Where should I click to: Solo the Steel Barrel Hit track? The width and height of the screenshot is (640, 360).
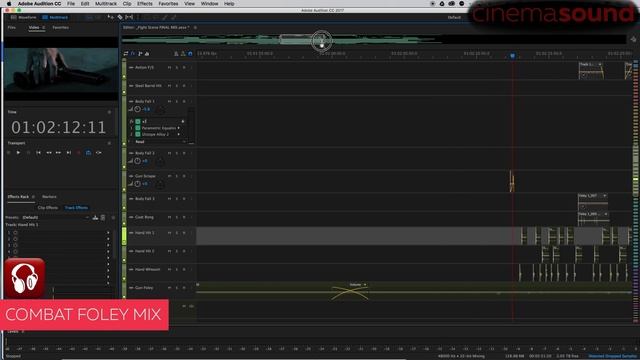pos(177,86)
